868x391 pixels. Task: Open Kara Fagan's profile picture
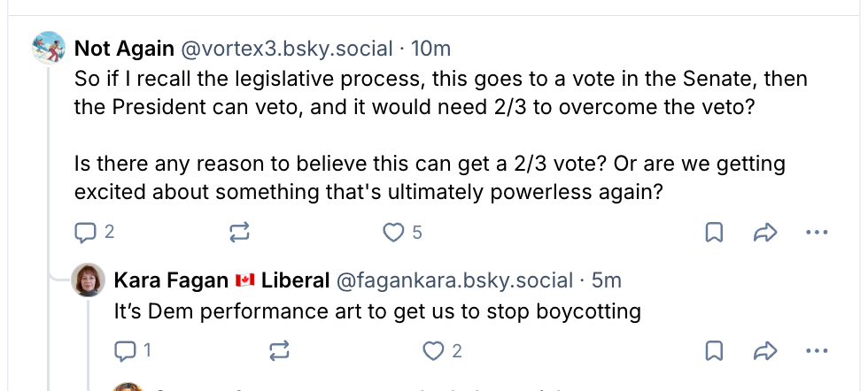pos(89,280)
